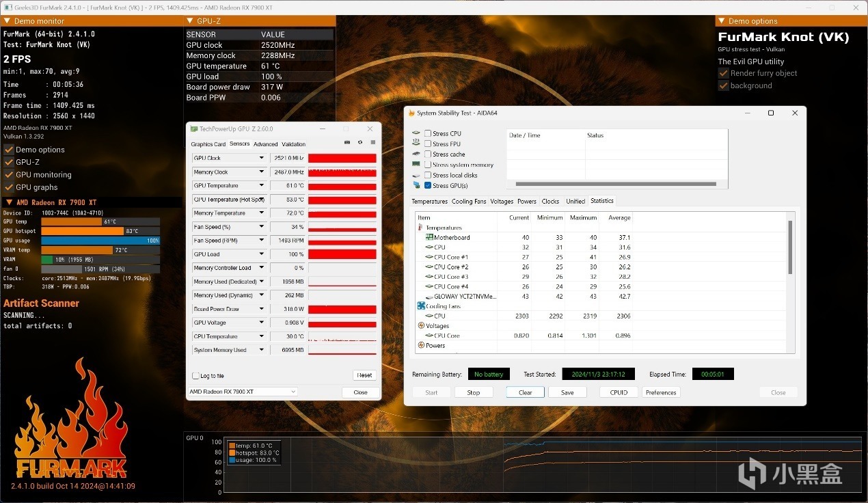Click the Save button in AIDA64
The width and height of the screenshot is (868, 503).
567,392
